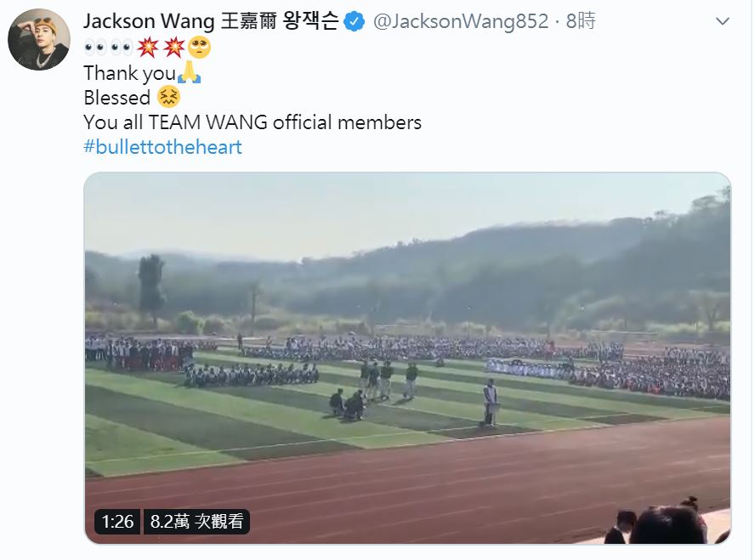Open the @JacksonWang852 handle link

click(x=461, y=21)
